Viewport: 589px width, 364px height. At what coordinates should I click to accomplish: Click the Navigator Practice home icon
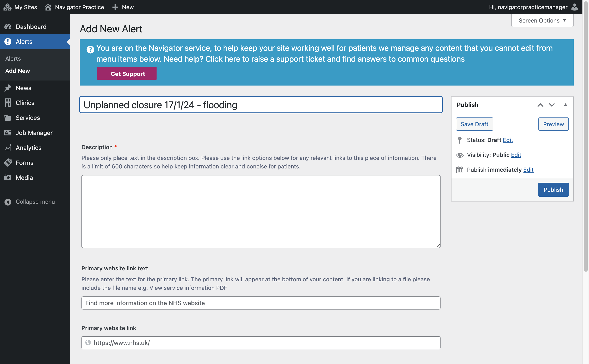click(48, 7)
